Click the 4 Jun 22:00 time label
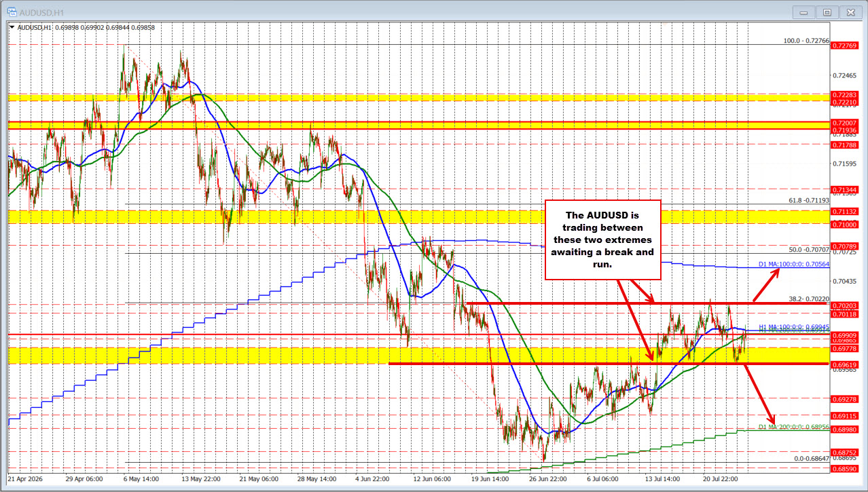Viewport: 868px width, 492px height. 372,478
